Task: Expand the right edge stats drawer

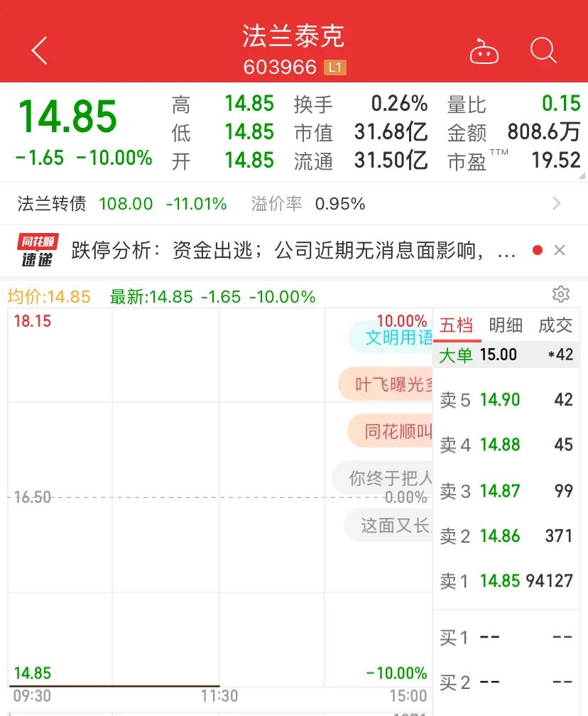Action: [583, 170]
